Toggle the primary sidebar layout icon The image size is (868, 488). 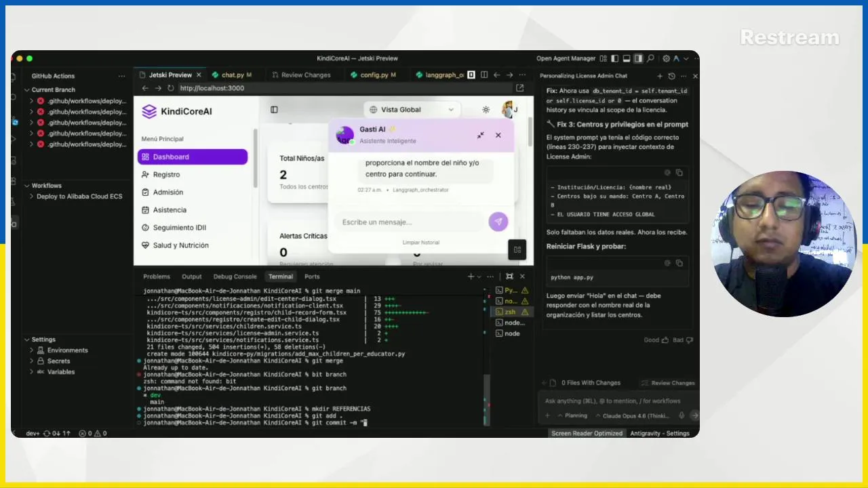(x=614, y=58)
